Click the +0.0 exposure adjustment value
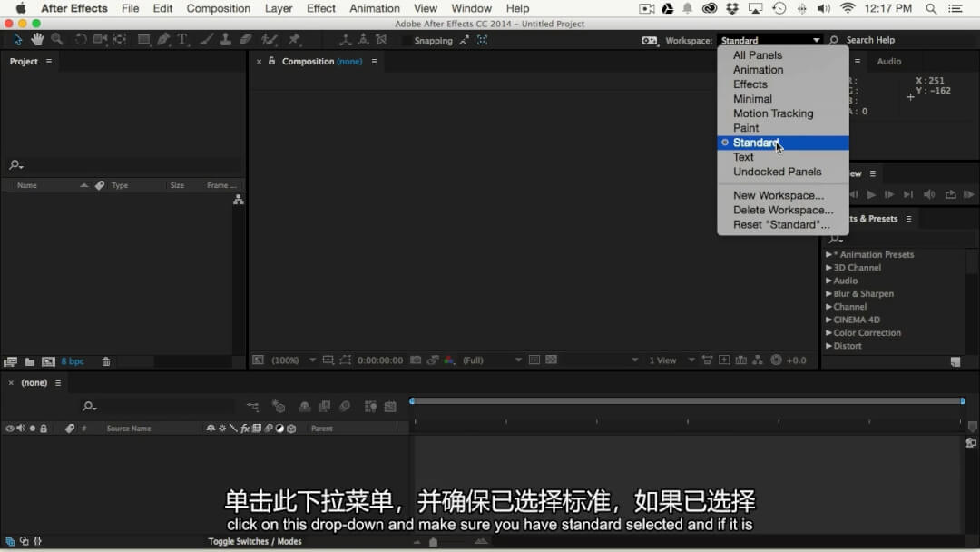The height and width of the screenshot is (552, 980). (x=797, y=360)
